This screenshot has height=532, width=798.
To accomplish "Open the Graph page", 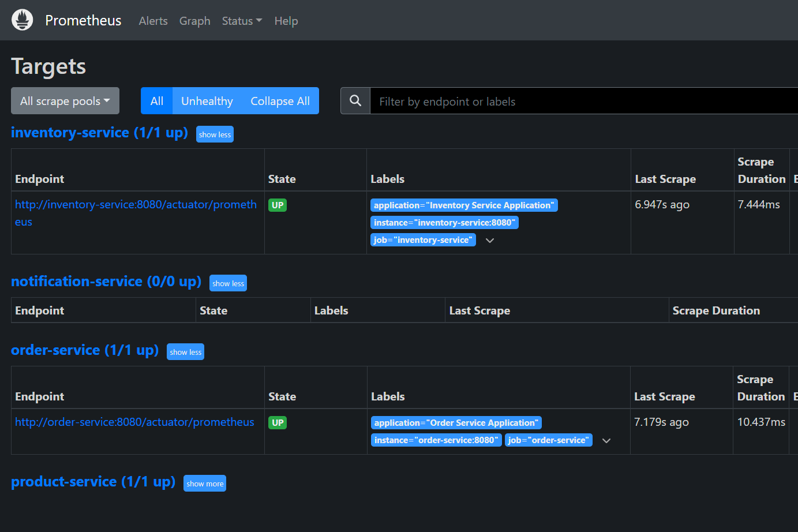I will click(x=194, y=21).
